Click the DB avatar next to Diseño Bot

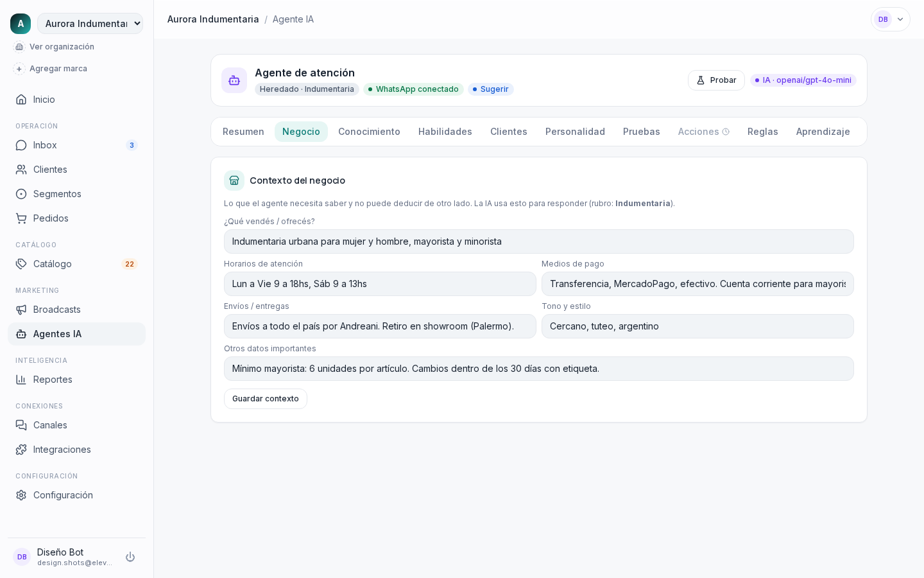(22, 557)
